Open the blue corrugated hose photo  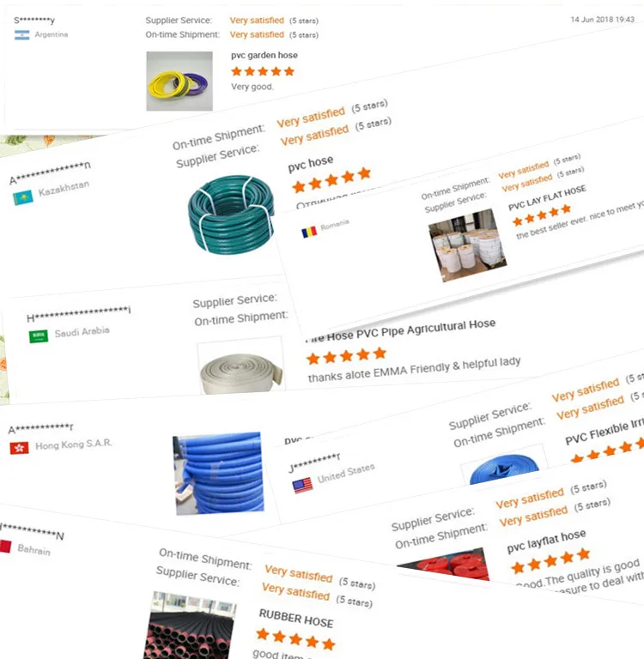click(219, 474)
